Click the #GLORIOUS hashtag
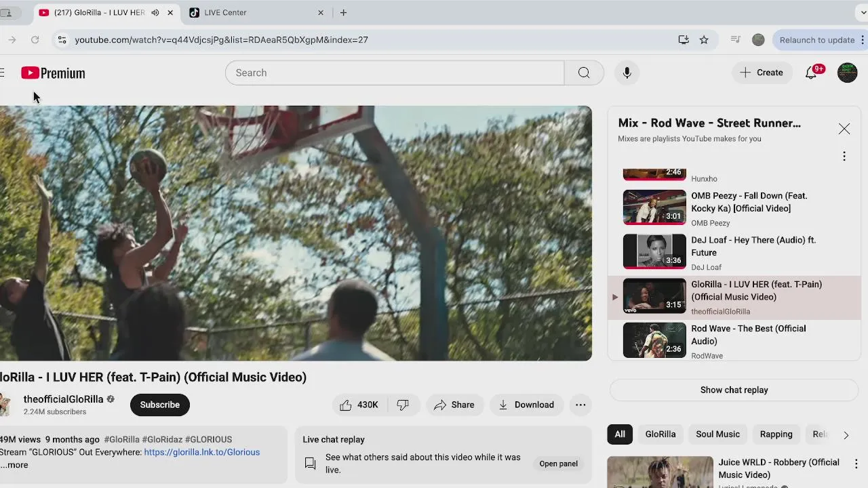Viewport: 868px width, 488px height. [x=208, y=439]
